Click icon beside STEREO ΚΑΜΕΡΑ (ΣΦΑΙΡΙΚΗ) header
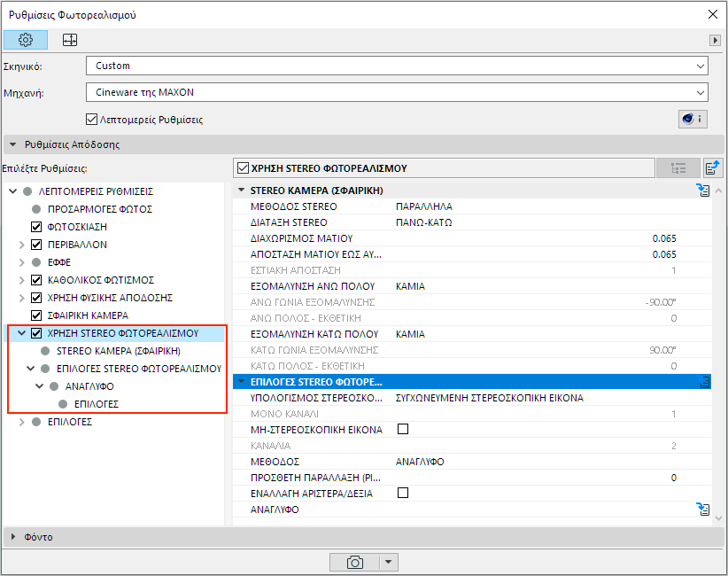This screenshot has height=576, width=728. (703, 190)
